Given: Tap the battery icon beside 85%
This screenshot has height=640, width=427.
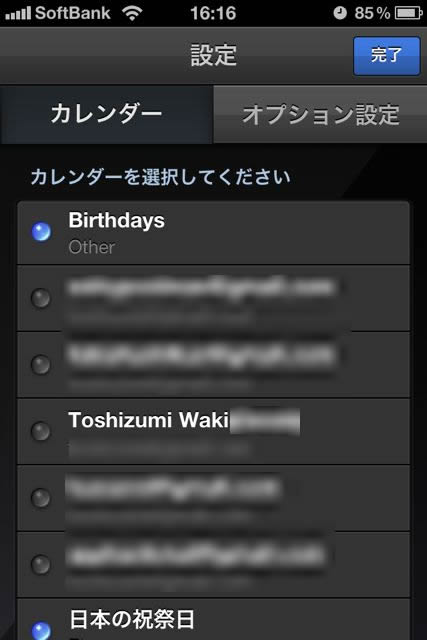Looking at the screenshot, I should (408, 13).
